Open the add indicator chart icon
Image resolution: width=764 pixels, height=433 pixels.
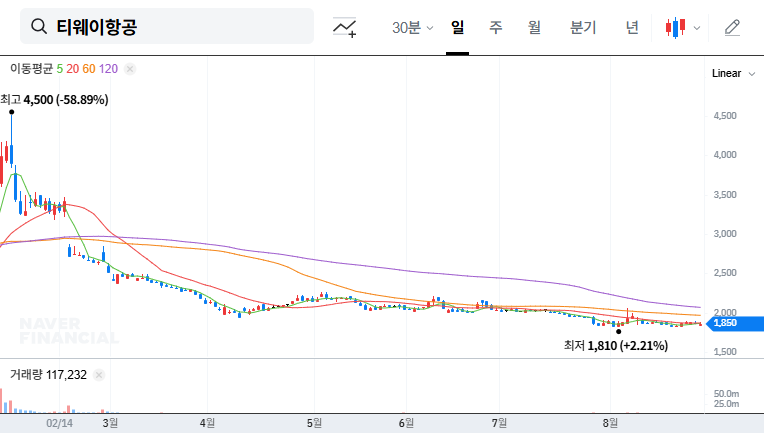point(344,27)
